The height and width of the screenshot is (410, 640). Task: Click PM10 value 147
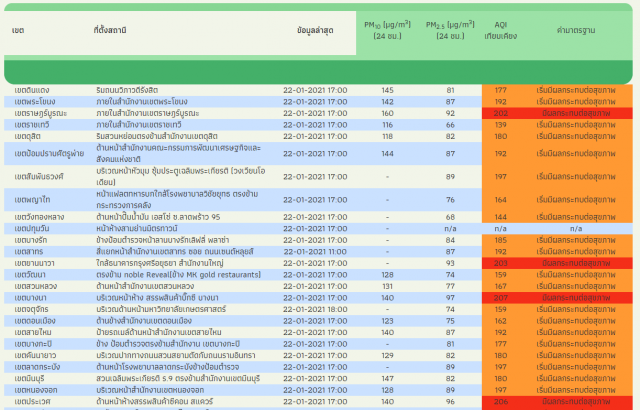(x=387, y=379)
